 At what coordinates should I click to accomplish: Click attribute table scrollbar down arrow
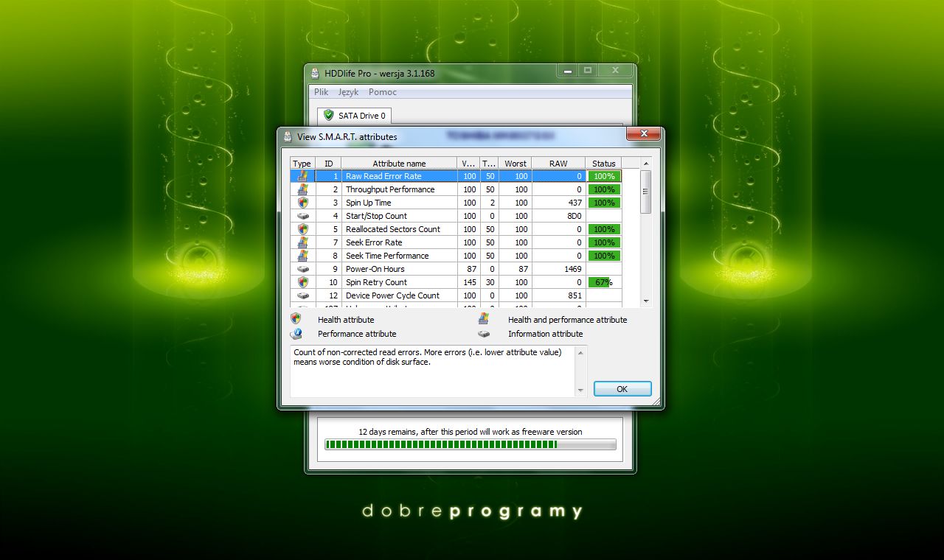coord(646,301)
